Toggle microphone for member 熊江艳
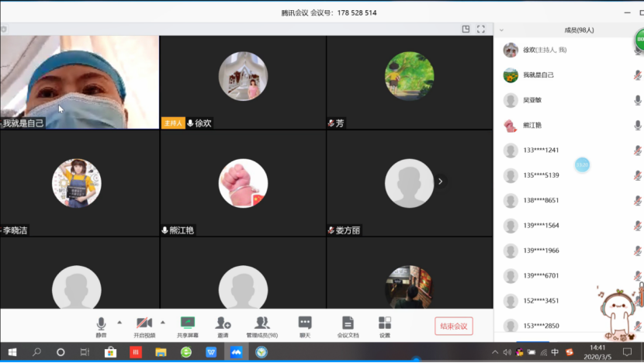The width and height of the screenshot is (644, 363). 637,125
